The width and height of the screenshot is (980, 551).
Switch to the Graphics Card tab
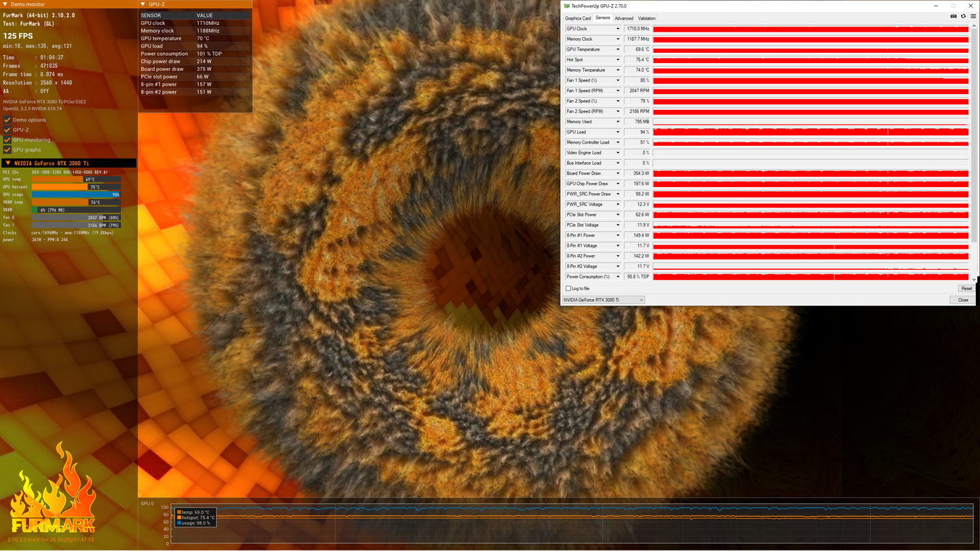click(x=578, y=18)
